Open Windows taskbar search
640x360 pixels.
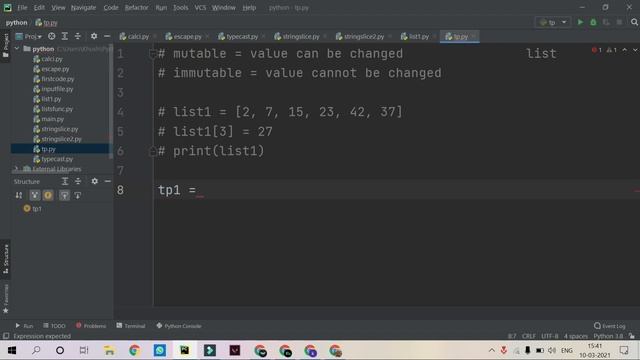36,350
